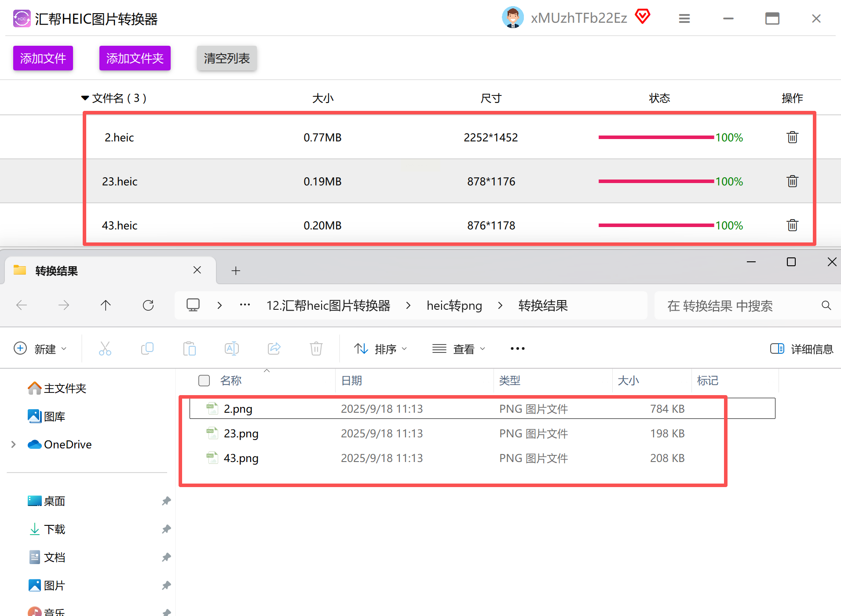Refresh the file explorer folder view
The image size is (841, 616).
pyautogui.click(x=148, y=305)
